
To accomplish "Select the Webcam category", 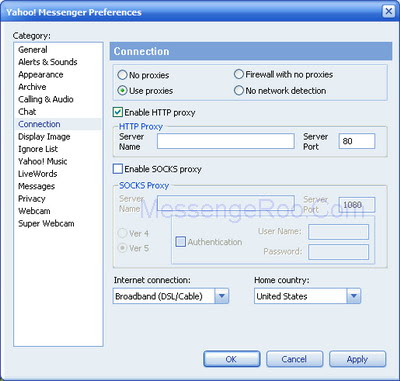I will 34,211.
